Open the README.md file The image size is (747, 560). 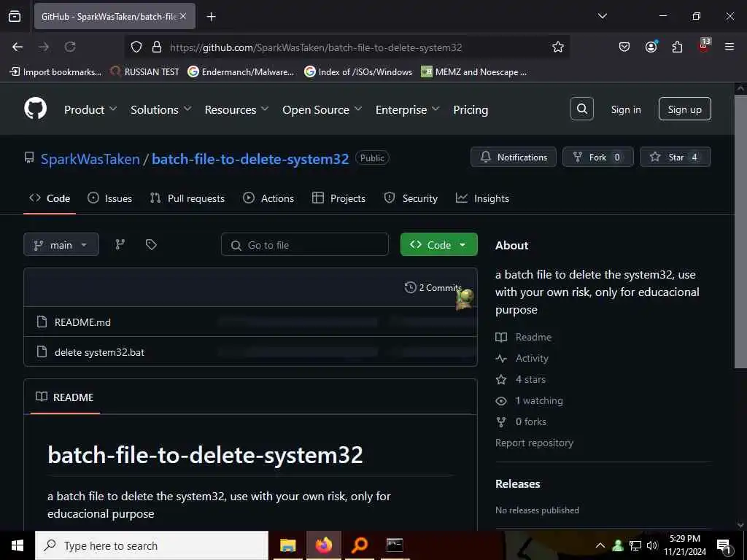[x=82, y=322]
